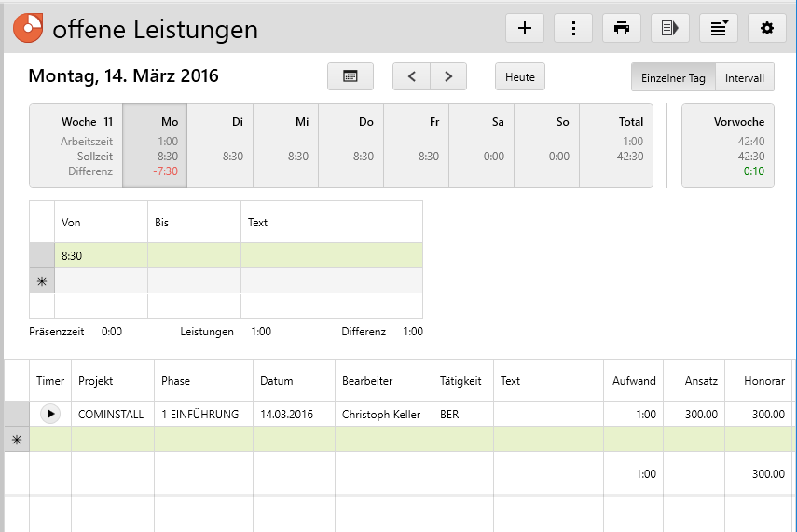Open the Vorwoche summary box
The width and height of the screenshot is (797, 532).
(x=728, y=146)
